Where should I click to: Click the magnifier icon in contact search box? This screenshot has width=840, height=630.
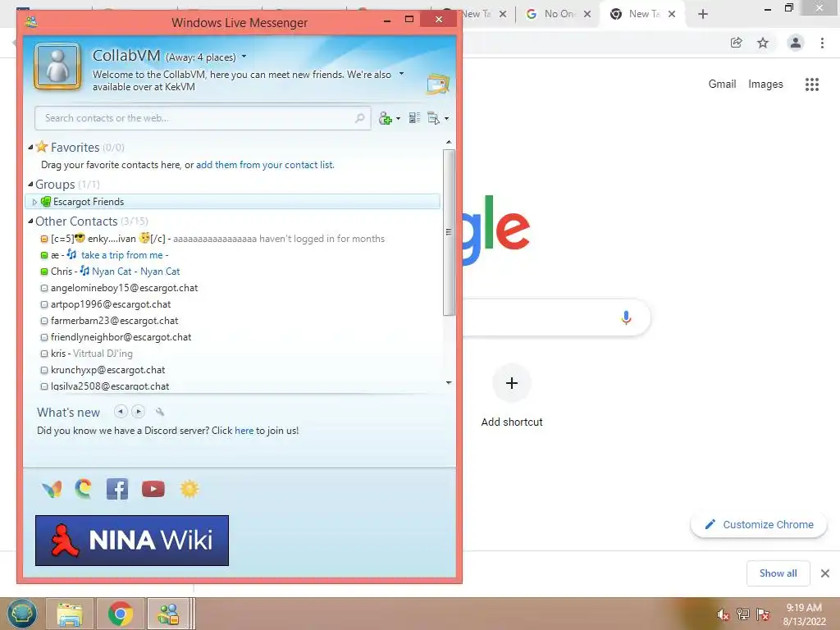360,118
